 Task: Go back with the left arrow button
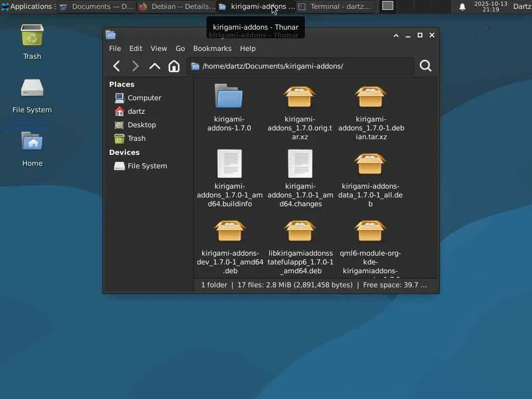pyautogui.click(x=116, y=66)
